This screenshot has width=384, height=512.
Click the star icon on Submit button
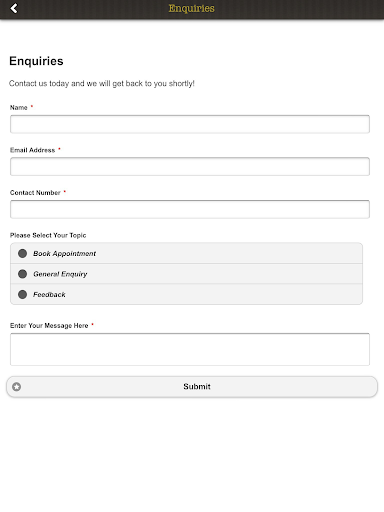coord(17,387)
